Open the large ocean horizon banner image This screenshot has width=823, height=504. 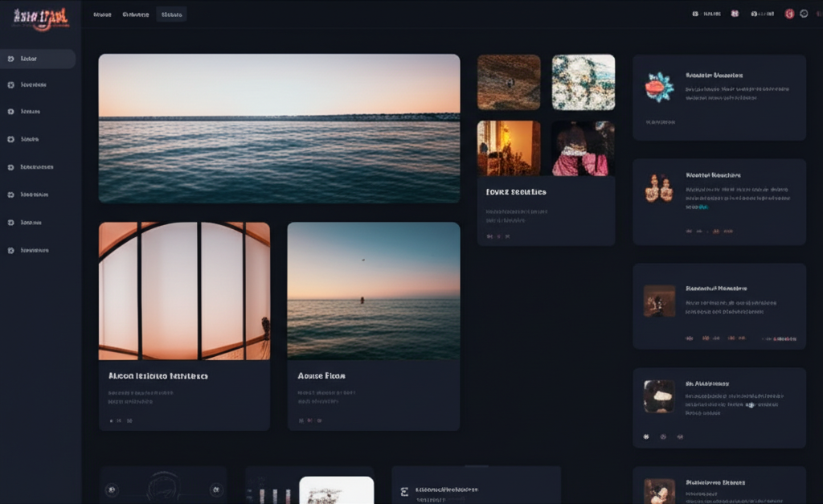[x=279, y=128]
